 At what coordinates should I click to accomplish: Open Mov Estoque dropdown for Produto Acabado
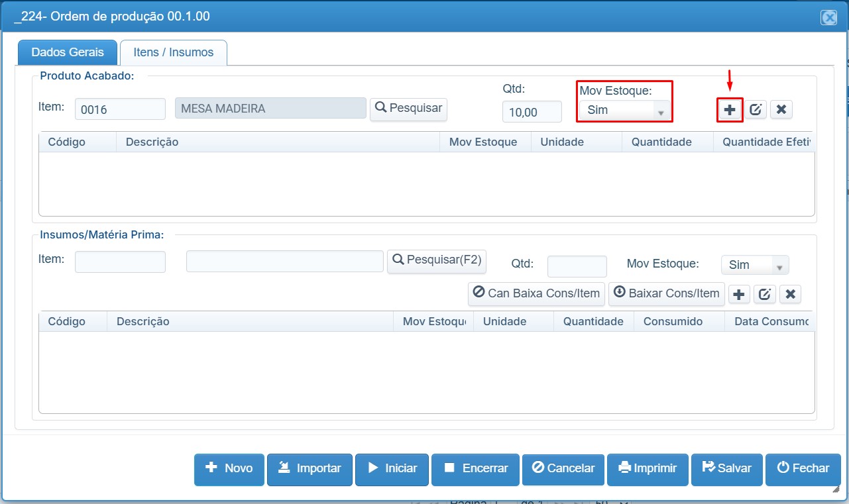624,110
